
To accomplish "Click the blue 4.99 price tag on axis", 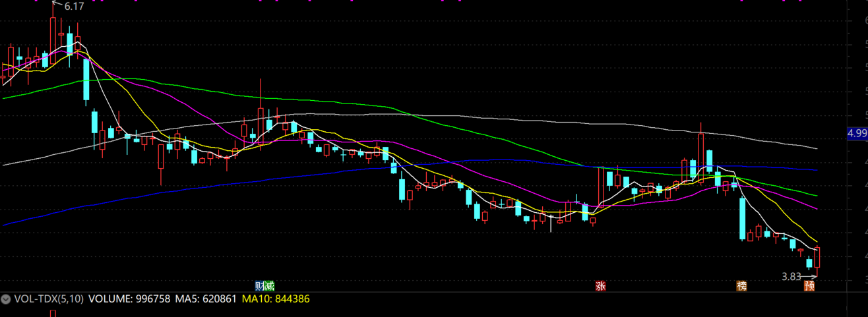I will click(857, 133).
